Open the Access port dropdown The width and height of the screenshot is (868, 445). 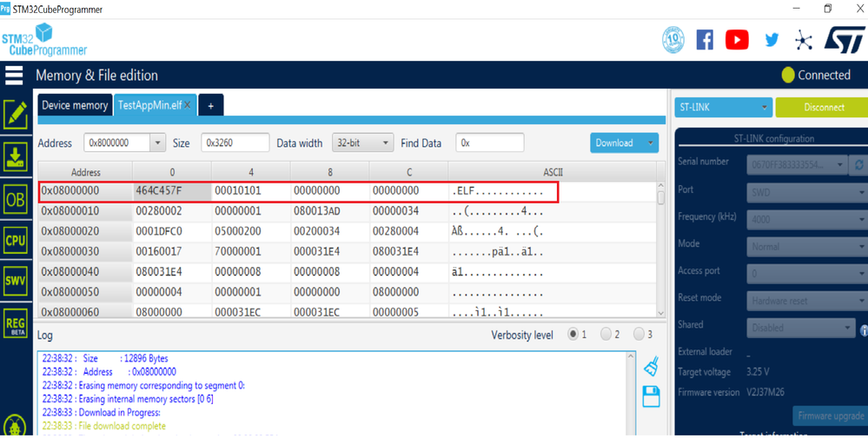coord(808,274)
